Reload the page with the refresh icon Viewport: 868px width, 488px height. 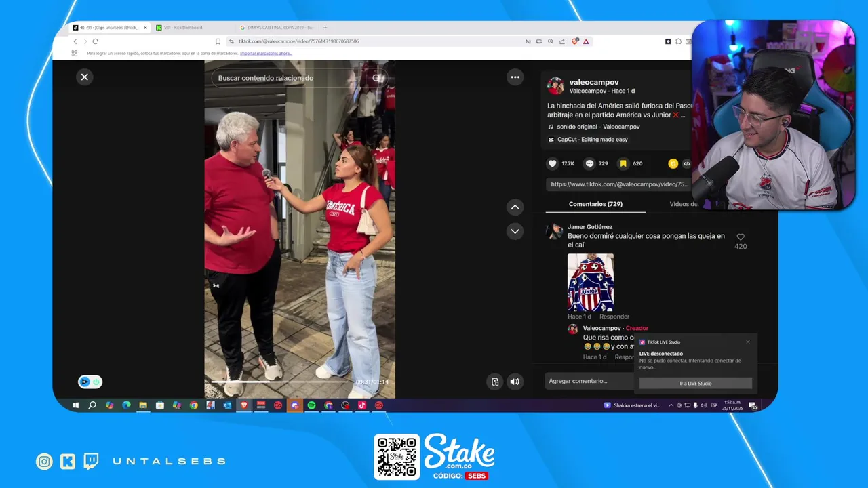pos(95,41)
